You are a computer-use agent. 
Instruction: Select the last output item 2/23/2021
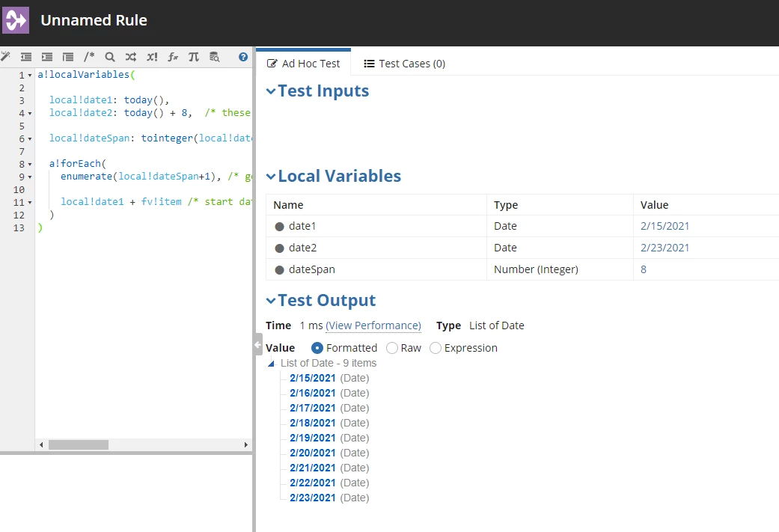[x=313, y=498]
